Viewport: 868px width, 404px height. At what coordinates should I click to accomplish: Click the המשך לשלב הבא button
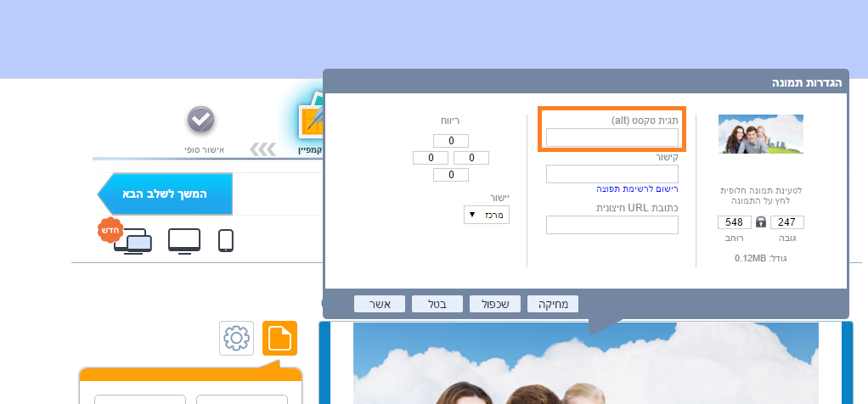tap(165, 194)
